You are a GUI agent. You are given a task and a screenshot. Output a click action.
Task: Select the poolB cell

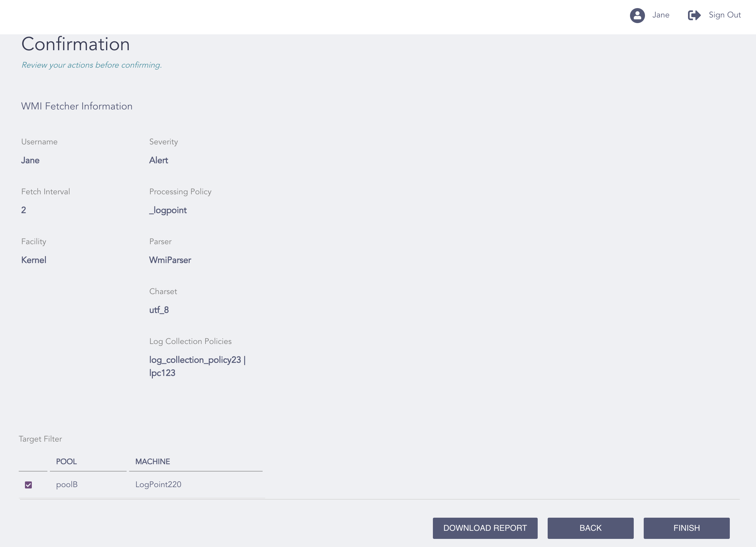[x=67, y=484]
